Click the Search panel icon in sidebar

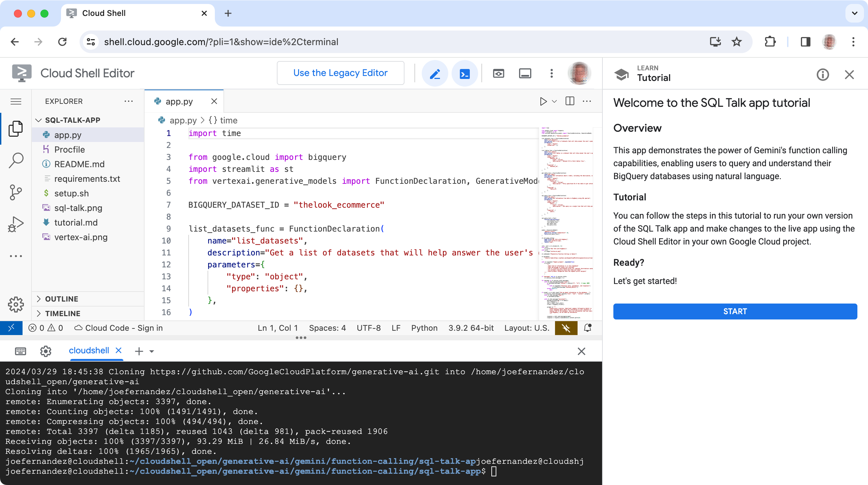click(x=16, y=161)
